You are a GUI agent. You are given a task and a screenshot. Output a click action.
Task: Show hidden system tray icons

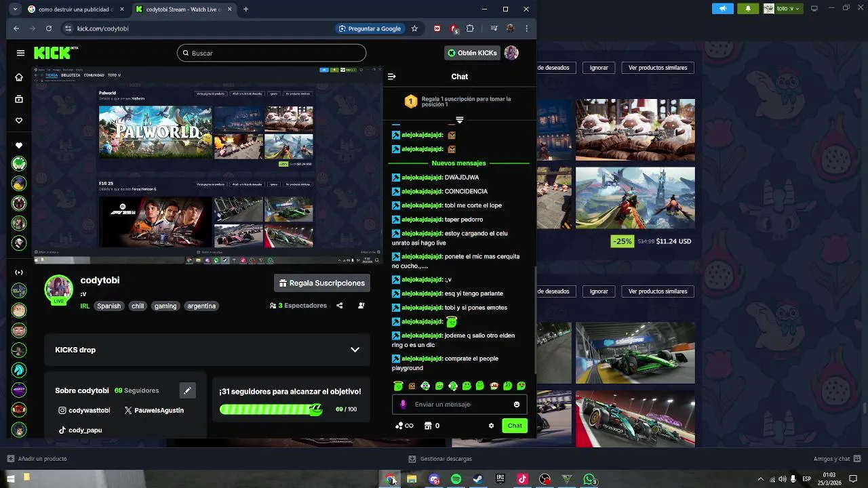(760, 479)
